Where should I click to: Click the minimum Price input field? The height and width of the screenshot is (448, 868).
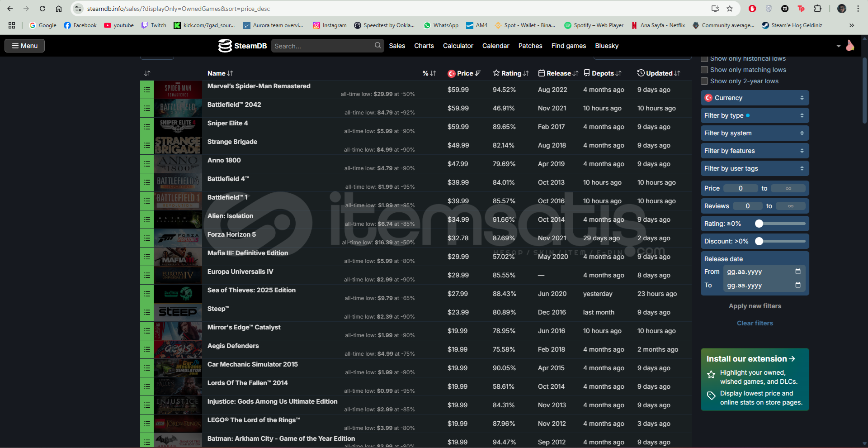(x=741, y=188)
